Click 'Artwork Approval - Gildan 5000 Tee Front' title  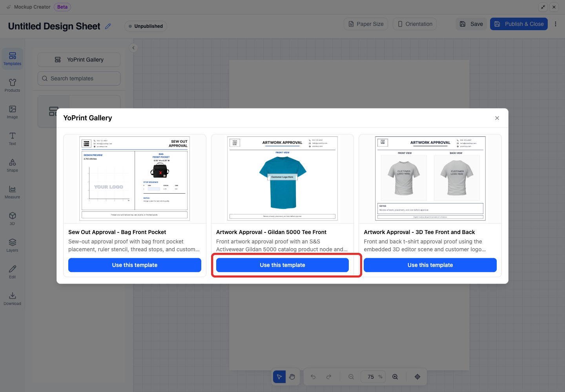coord(271,232)
